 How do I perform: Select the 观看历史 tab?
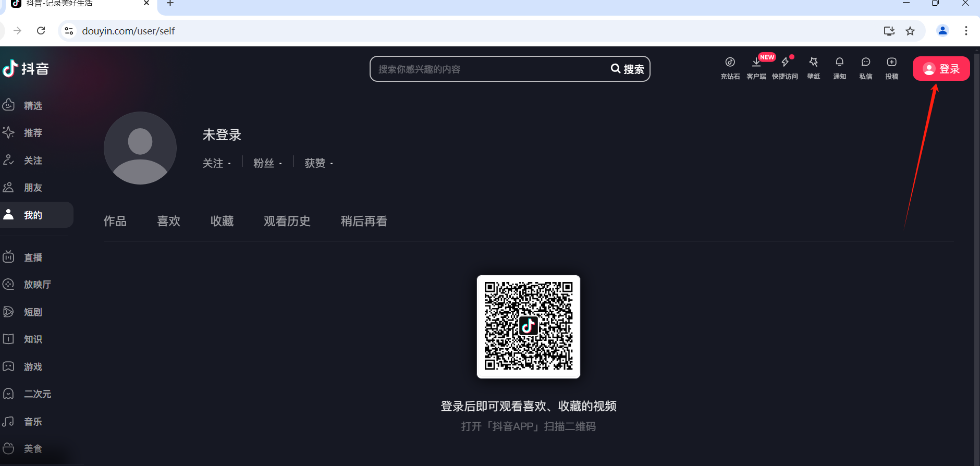pyautogui.click(x=287, y=222)
